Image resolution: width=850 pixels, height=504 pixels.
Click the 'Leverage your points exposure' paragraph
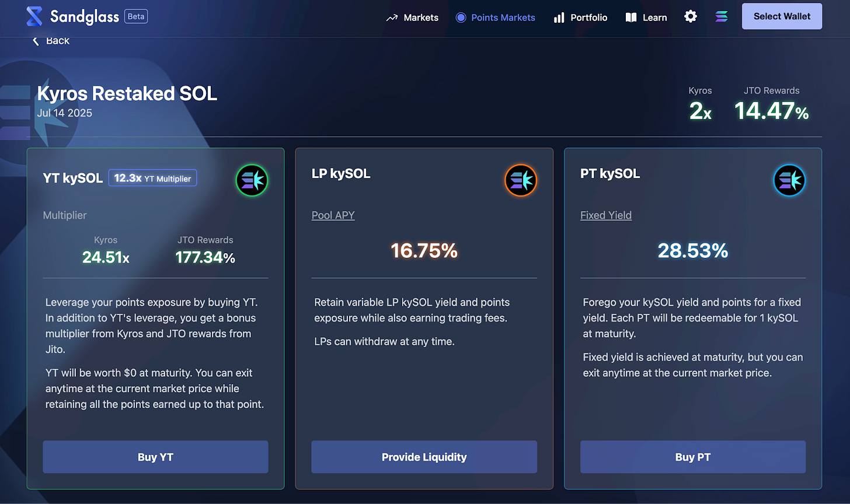(x=151, y=325)
